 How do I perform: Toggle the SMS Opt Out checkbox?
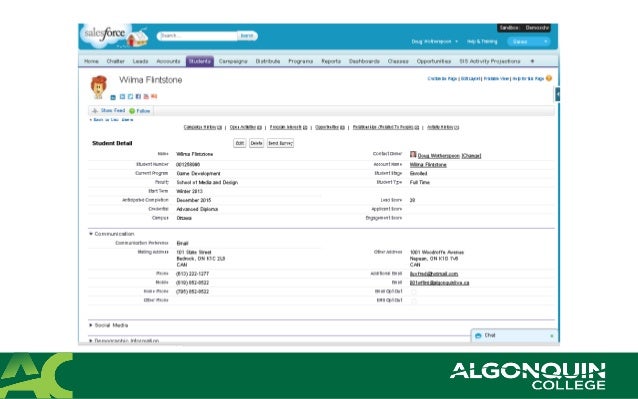(x=414, y=301)
